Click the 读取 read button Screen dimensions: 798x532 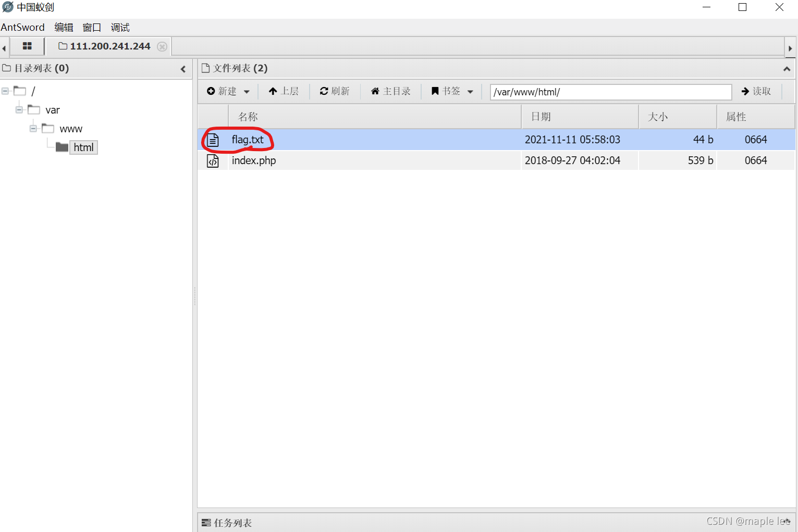(x=756, y=91)
